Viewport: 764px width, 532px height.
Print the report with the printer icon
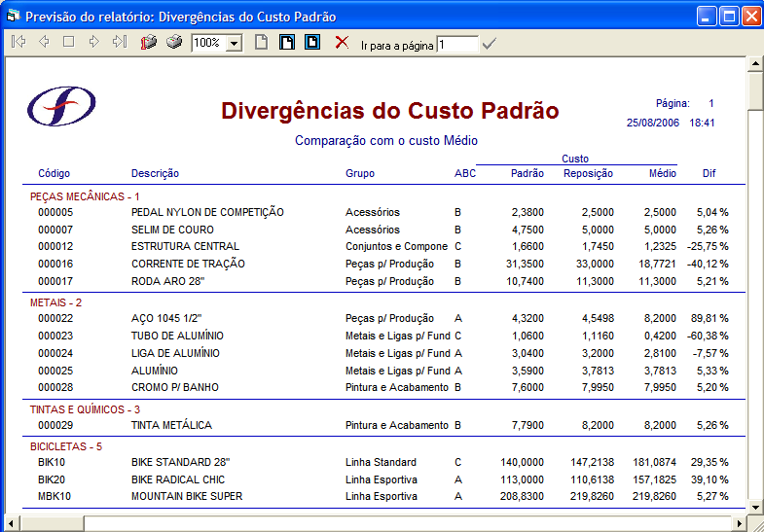click(174, 42)
